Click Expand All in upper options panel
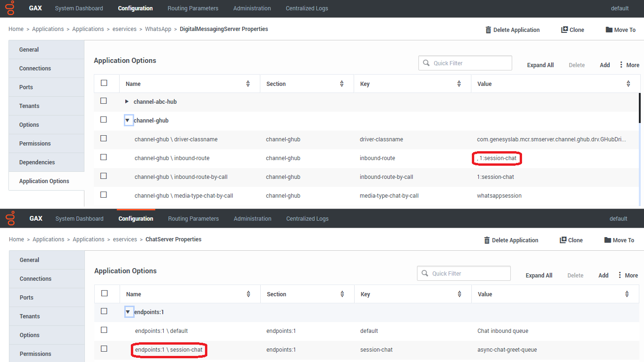The width and height of the screenshot is (644, 362). [540, 65]
